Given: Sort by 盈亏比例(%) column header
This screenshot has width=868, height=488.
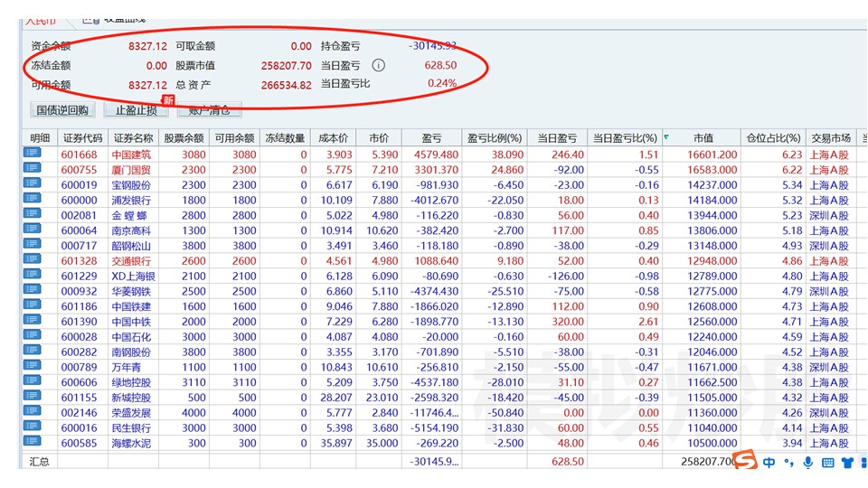Looking at the screenshot, I should coord(495,137).
